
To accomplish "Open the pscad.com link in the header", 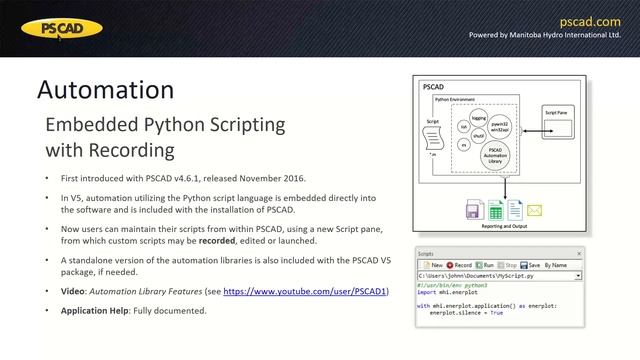I will pyautogui.click(x=590, y=22).
